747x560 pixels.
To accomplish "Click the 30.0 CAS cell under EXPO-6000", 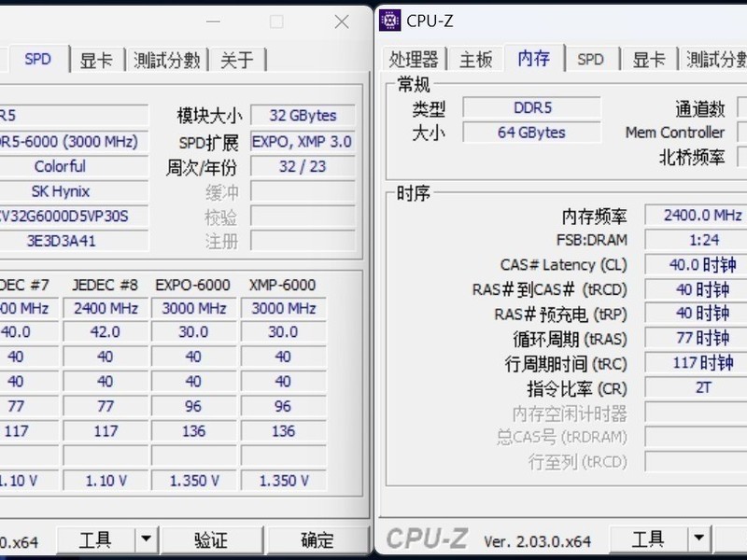I will (x=194, y=332).
